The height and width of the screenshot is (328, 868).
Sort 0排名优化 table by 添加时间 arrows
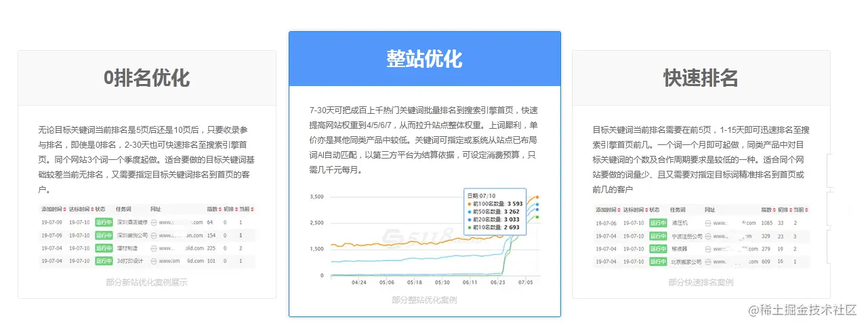click(64, 209)
